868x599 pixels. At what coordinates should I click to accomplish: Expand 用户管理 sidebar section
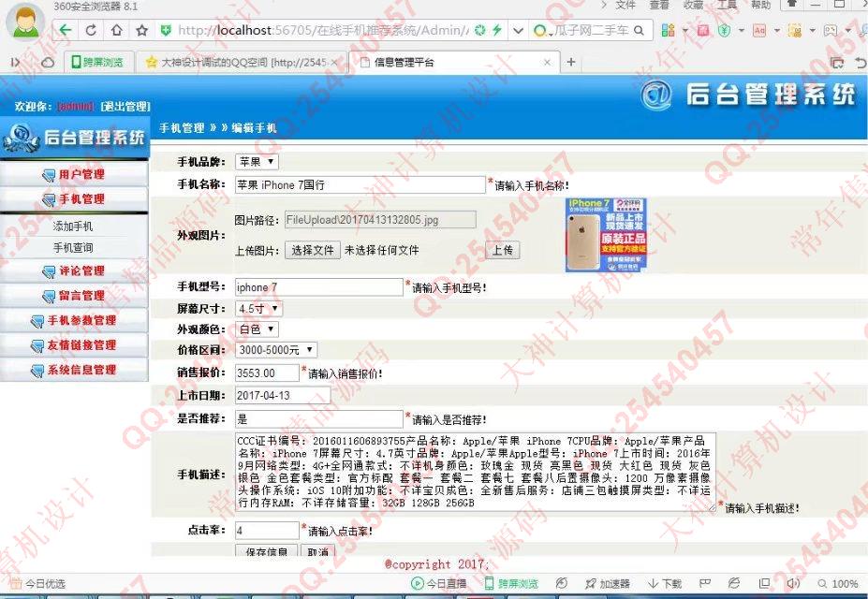[x=74, y=174]
